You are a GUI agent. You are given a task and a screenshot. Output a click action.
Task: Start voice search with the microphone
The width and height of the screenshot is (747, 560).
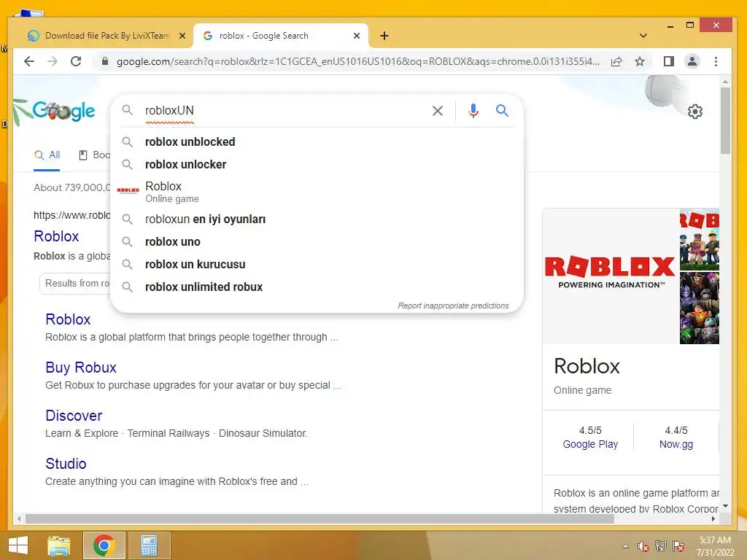473,111
